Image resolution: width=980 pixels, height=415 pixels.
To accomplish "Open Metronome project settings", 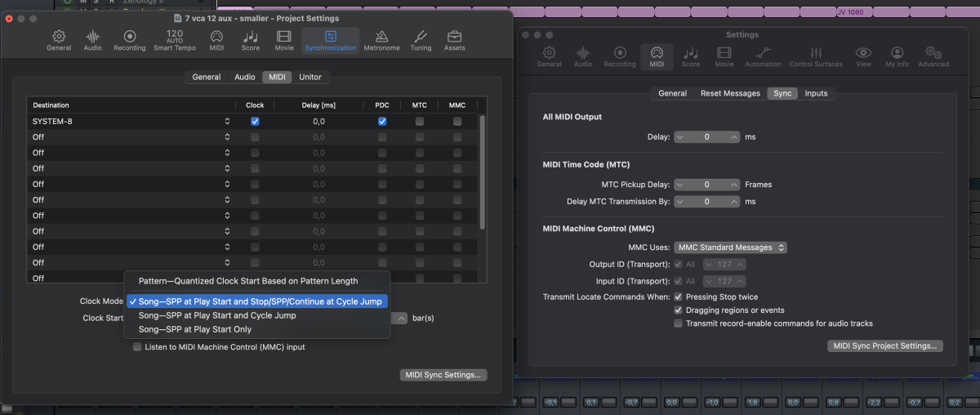I will pyautogui.click(x=381, y=41).
